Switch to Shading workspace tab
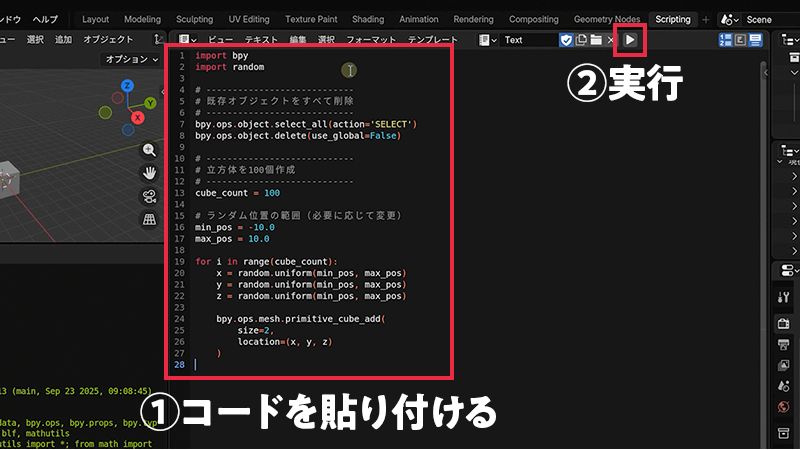 pyautogui.click(x=368, y=19)
